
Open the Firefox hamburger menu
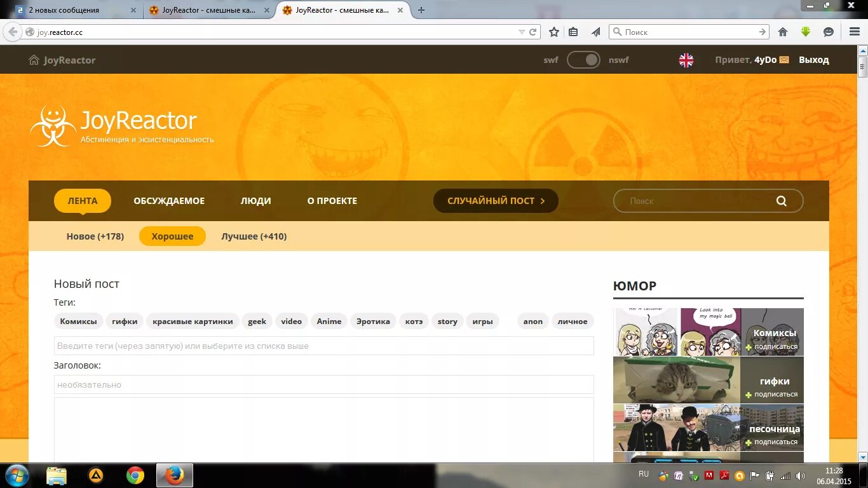pos(853,31)
